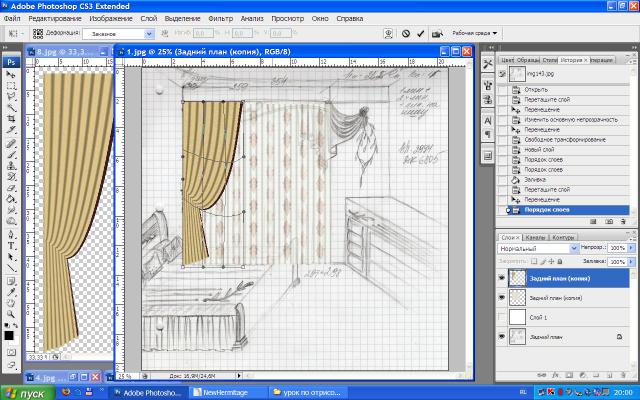Select the Type tool
The width and height of the screenshot is (640, 400).
[11, 244]
